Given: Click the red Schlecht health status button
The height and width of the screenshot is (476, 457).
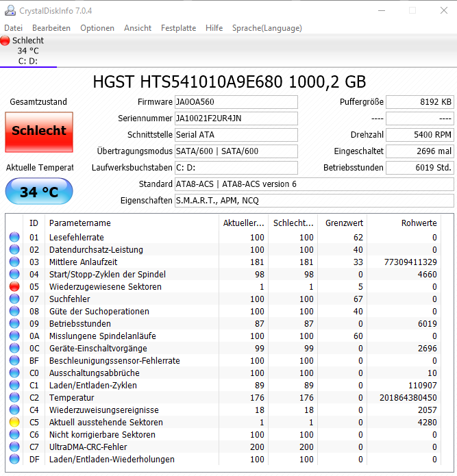Looking at the screenshot, I should coord(39,131).
